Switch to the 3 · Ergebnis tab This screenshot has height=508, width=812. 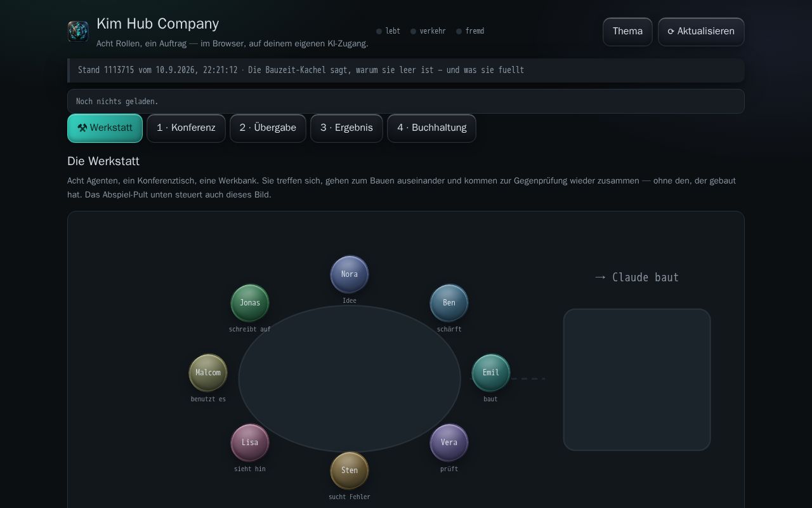tap(346, 128)
